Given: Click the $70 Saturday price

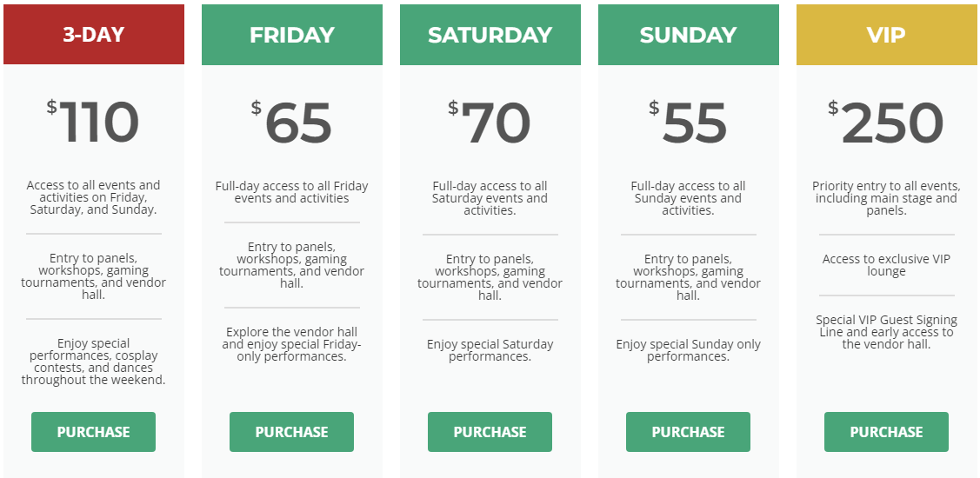Looking at the screenshot, I should click(x=490, y=121).
